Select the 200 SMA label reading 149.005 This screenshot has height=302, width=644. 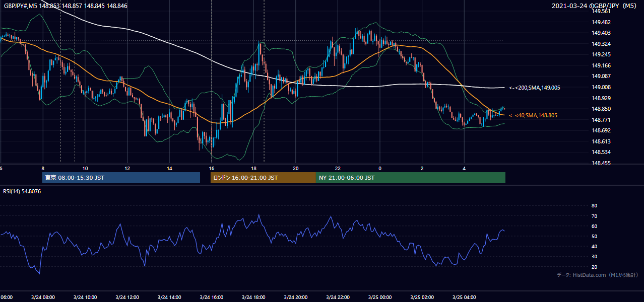click(535, 88)
